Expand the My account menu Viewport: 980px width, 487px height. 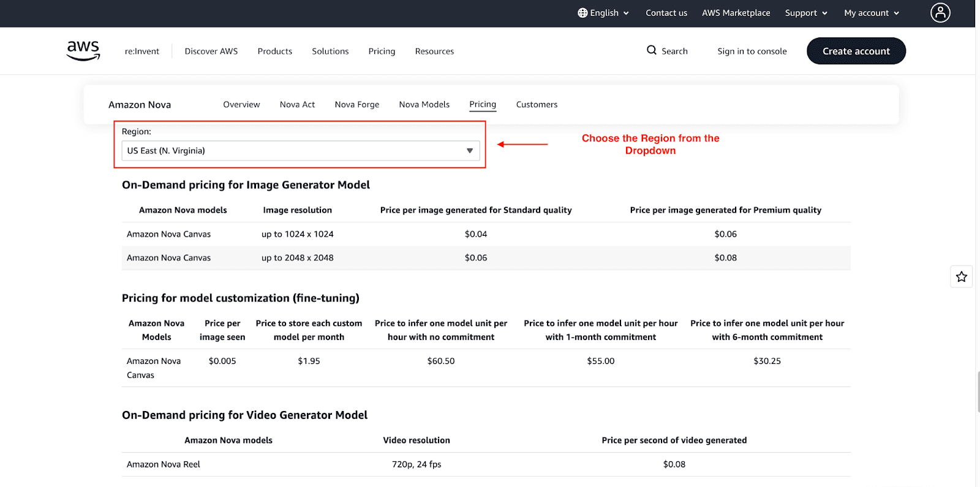(872, 13)
